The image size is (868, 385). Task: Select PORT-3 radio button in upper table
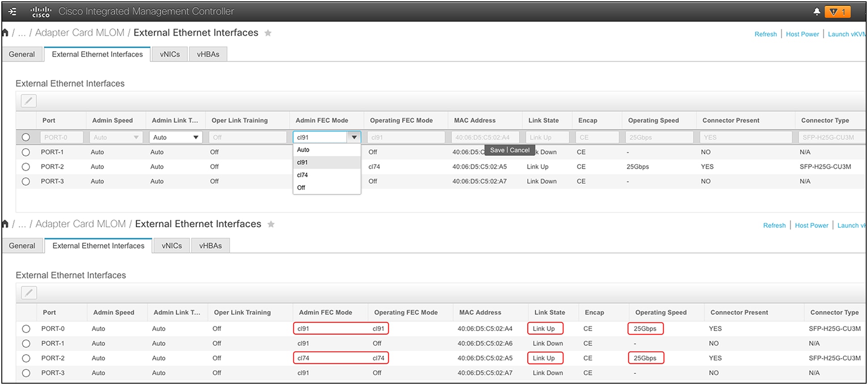[x=26, y=182]
